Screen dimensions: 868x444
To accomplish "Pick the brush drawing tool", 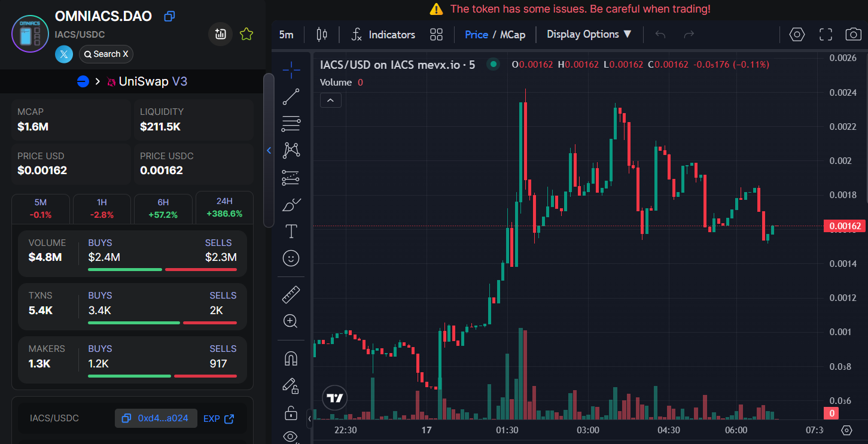I will [x=291, y=205].
